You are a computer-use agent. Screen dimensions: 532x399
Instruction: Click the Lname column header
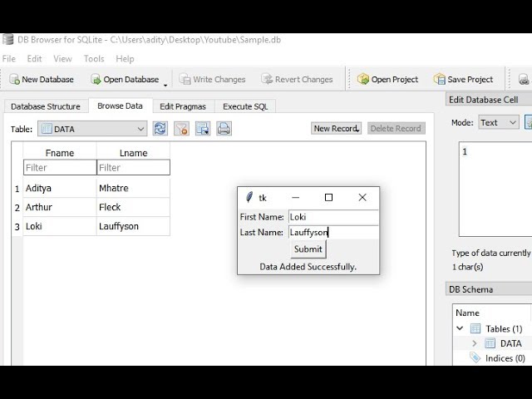tap(133, 153)
